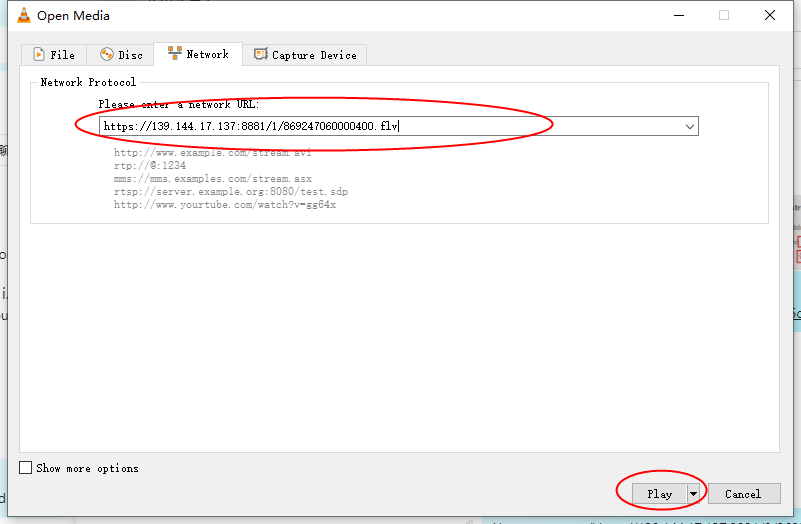
Task: Click the example YouTube URL hint text
Action: (x=224, y=205)
